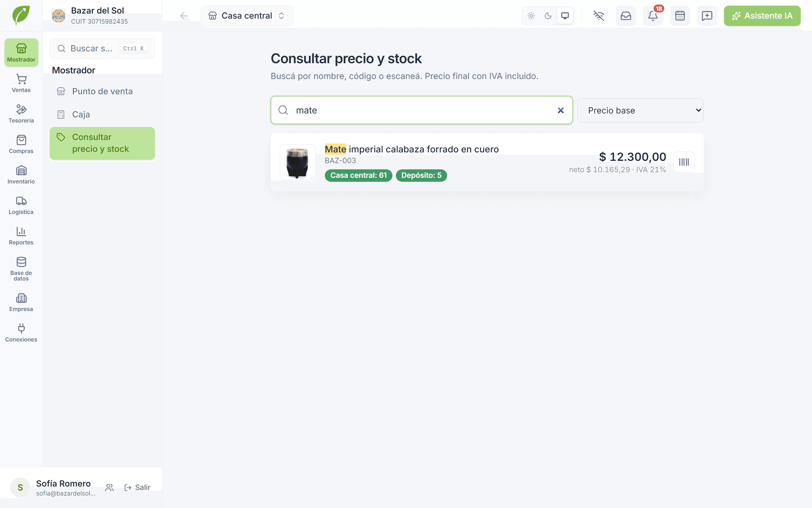Click the green leaf app logo
This screenshot has width=812, height=508.
[x=21, y=16]
